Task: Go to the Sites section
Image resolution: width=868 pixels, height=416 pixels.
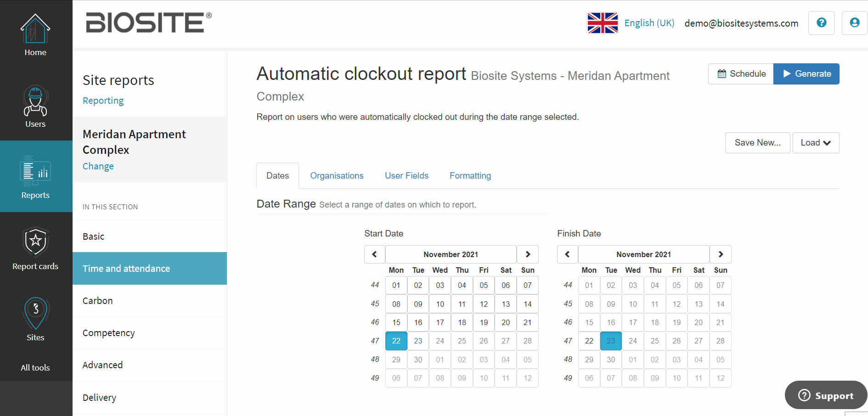Action: [x=35, y=320]
